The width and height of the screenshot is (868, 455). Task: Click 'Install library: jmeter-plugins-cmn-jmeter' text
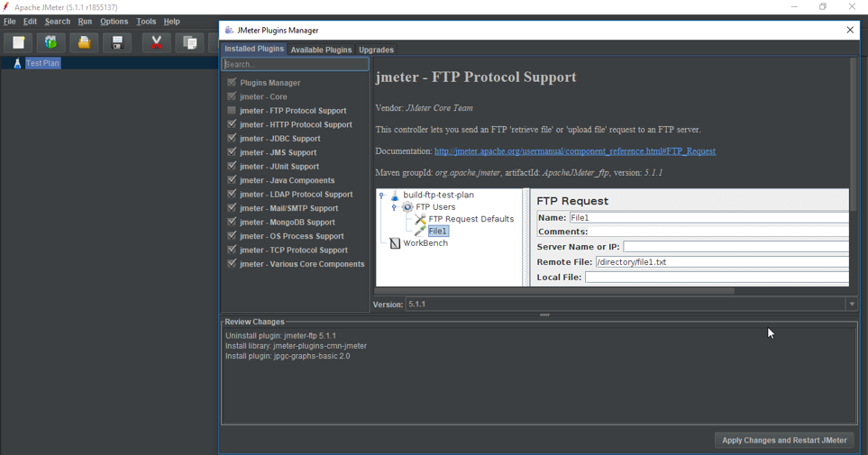point(297,346)
